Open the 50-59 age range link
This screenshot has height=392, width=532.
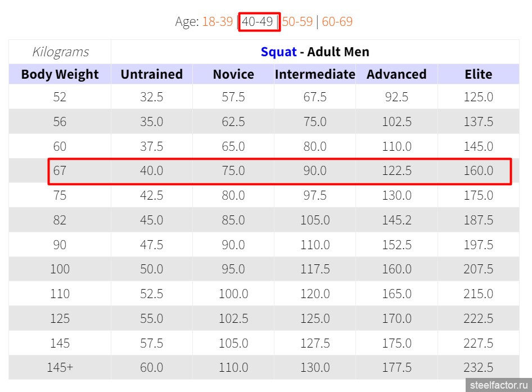point(297,22)
